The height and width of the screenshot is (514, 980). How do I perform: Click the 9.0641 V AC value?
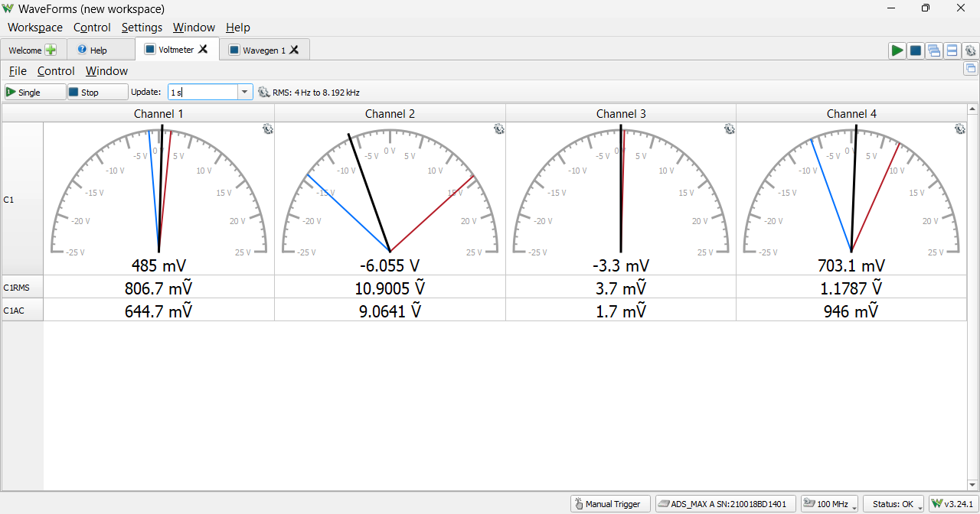390,311
